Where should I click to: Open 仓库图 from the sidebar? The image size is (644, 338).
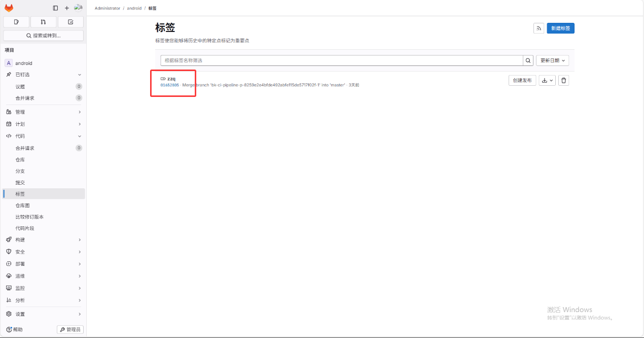point(22,206)
